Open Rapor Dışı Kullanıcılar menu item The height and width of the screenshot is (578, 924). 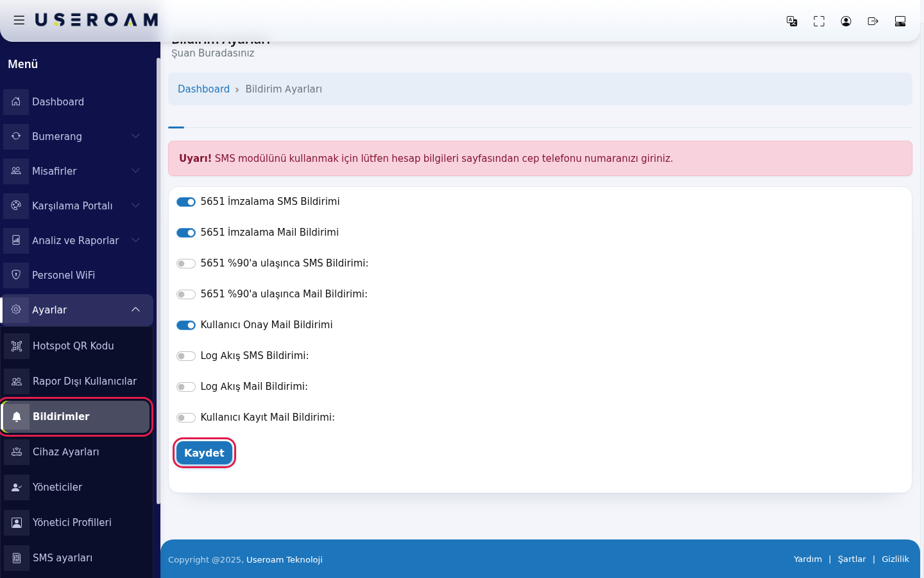[x=77, y=381]
